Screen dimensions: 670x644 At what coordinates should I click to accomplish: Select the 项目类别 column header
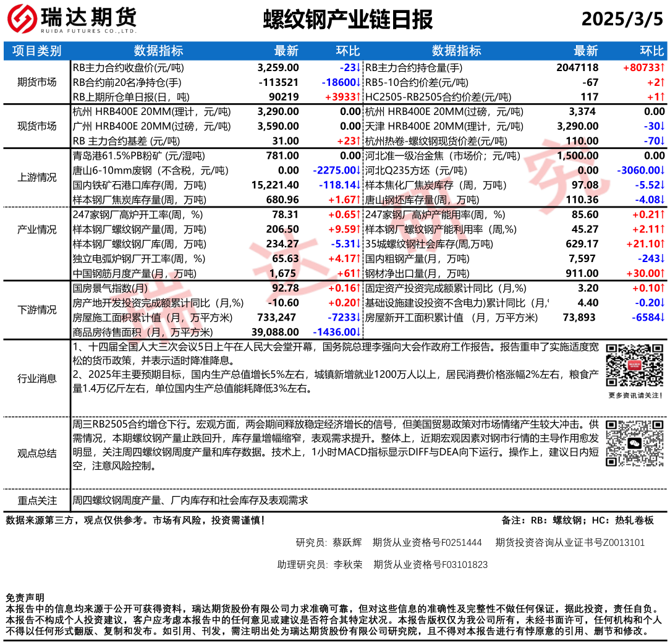36,51
